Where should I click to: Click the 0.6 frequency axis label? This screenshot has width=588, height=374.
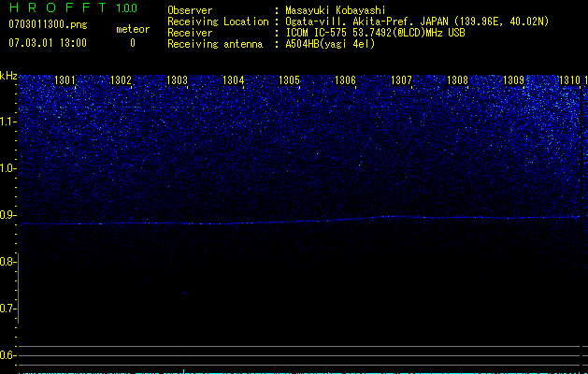point(7,355)
